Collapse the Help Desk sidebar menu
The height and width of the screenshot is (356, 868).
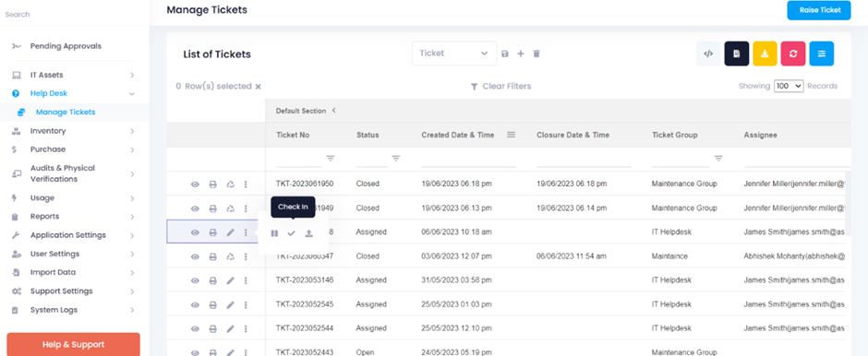pyautogui.click(x=74, y=93)
